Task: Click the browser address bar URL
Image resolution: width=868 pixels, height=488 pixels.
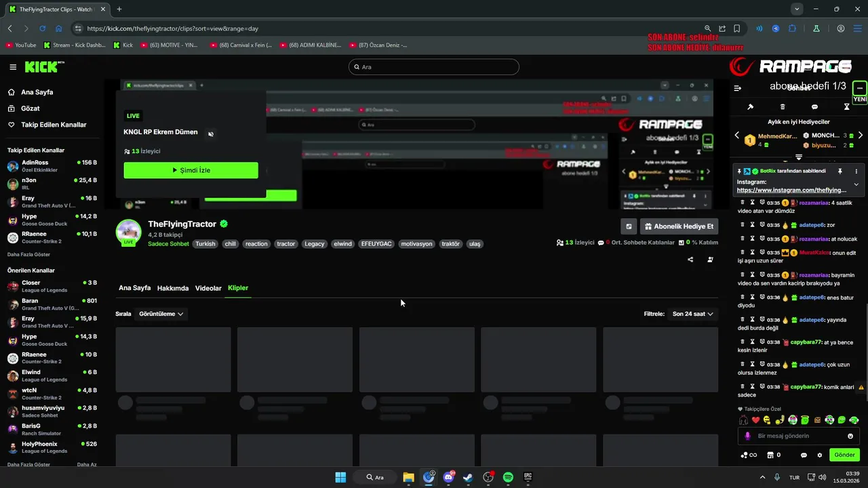Action: (x=173, y=28)
